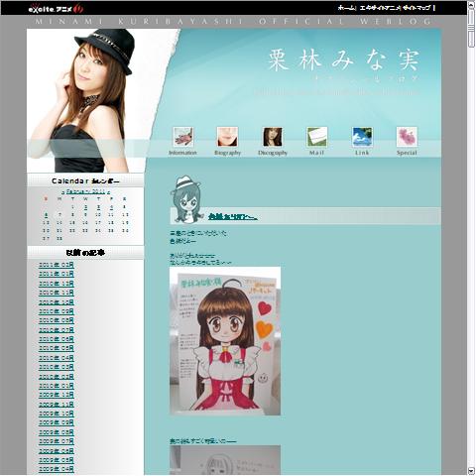Click the anime girl fan art photo
476x476 pixels.
coord(225,341)
